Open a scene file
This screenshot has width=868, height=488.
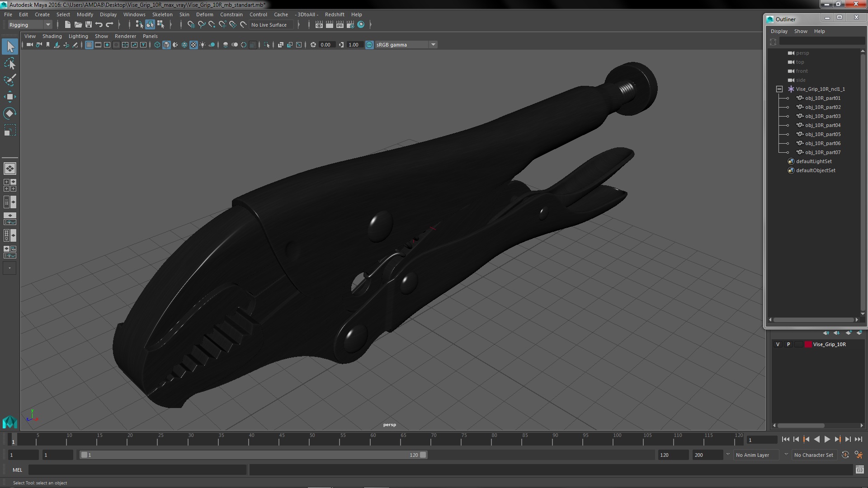[78, 25]
